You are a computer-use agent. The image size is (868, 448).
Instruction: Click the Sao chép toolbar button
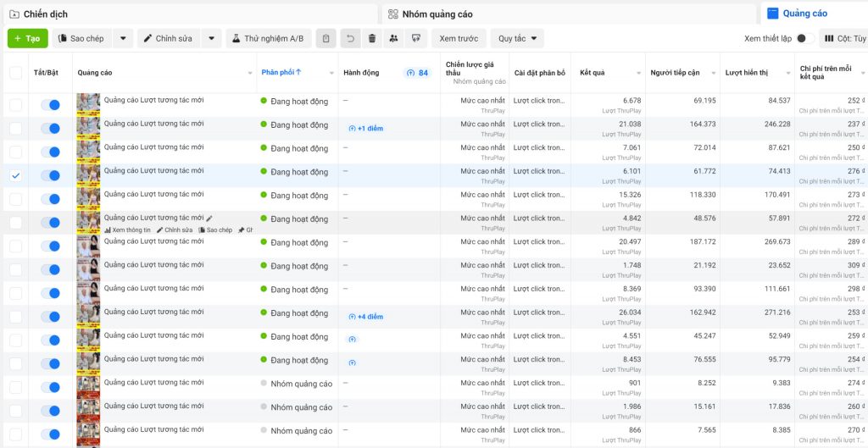point(84,39)
